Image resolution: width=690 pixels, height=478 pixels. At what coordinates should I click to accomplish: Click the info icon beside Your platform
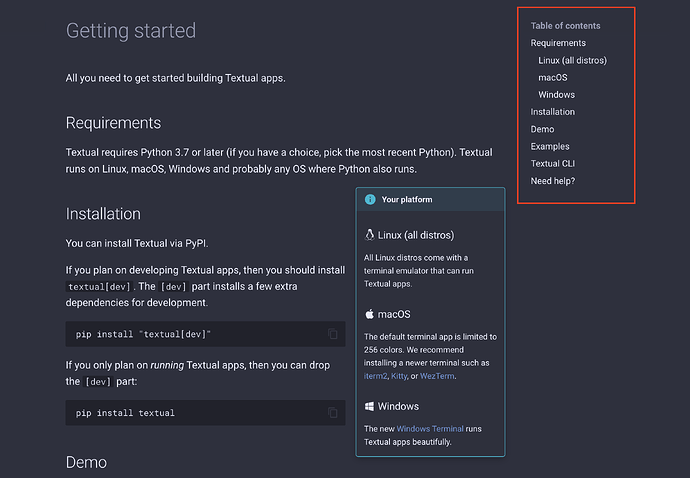pyautogui.click(x=370, y=199)
